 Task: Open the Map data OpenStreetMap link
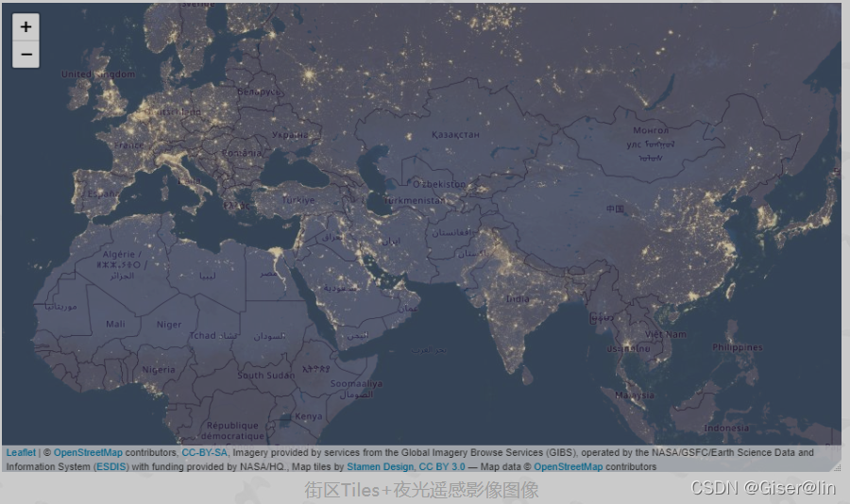pos(569,466)
